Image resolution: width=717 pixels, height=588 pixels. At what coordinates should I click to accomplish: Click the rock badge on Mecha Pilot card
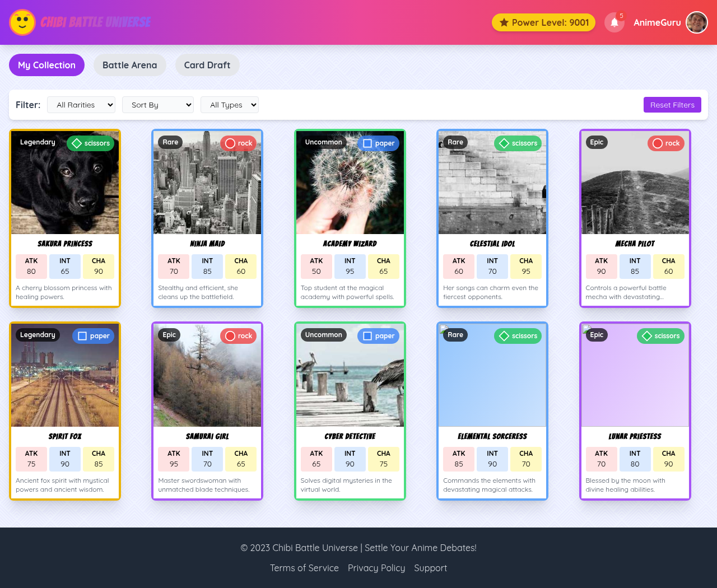click(x=665, y=143)
